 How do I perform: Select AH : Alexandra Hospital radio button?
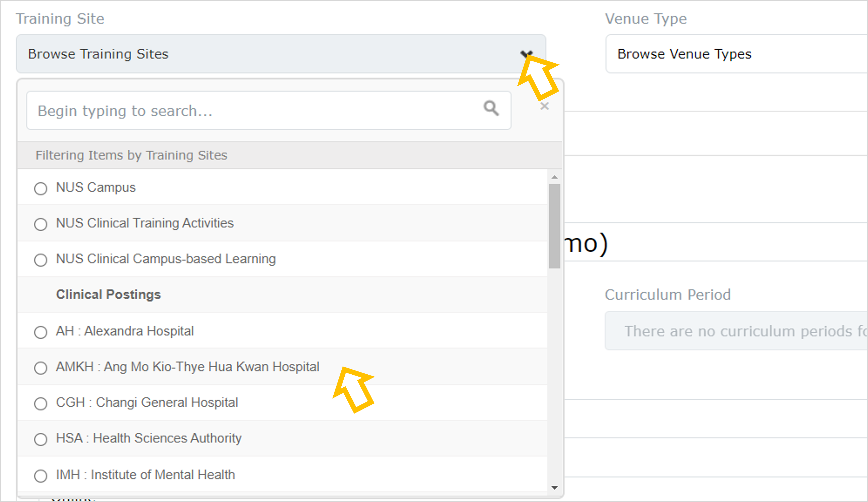tap(41, 332)
